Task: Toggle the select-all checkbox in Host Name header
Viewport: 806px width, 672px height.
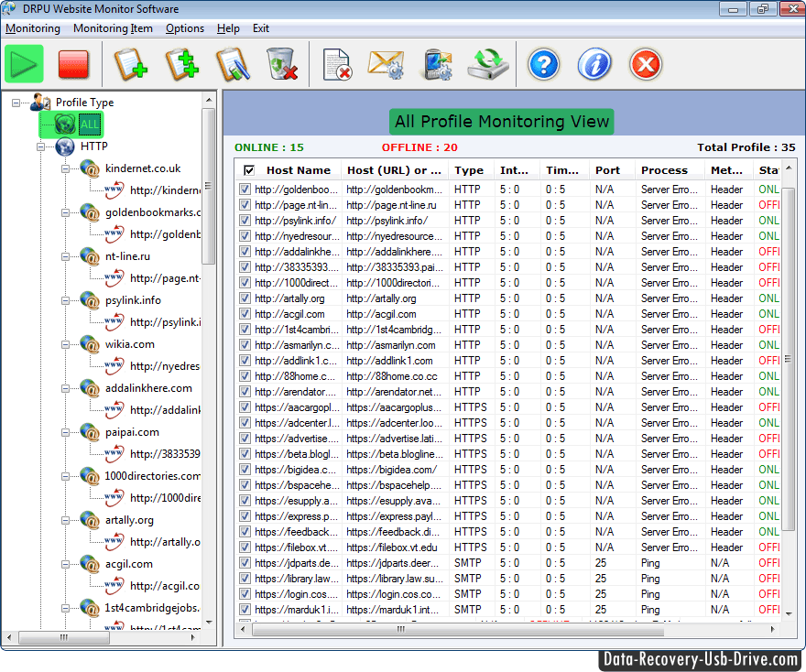Action: 249,170
